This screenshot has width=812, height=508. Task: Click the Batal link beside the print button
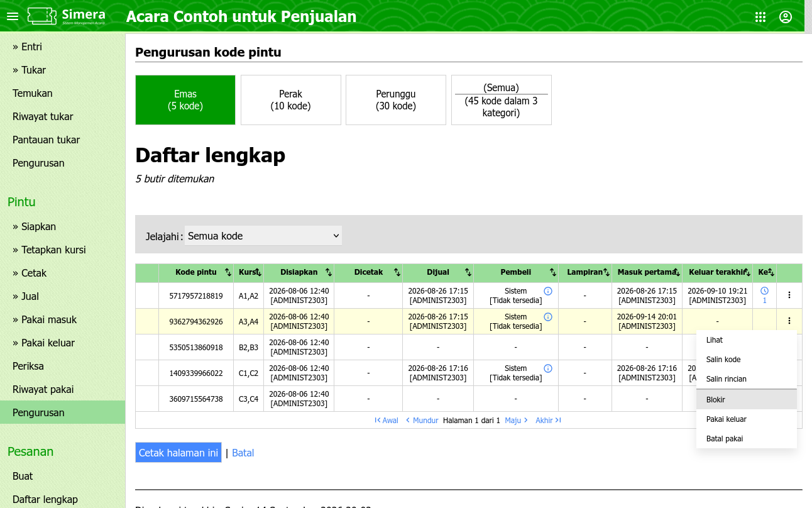click(243, 453)
